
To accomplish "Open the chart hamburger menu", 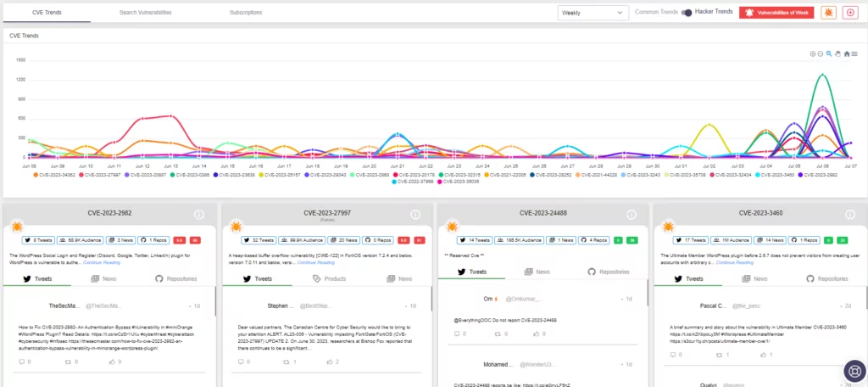I will (854, 53).
